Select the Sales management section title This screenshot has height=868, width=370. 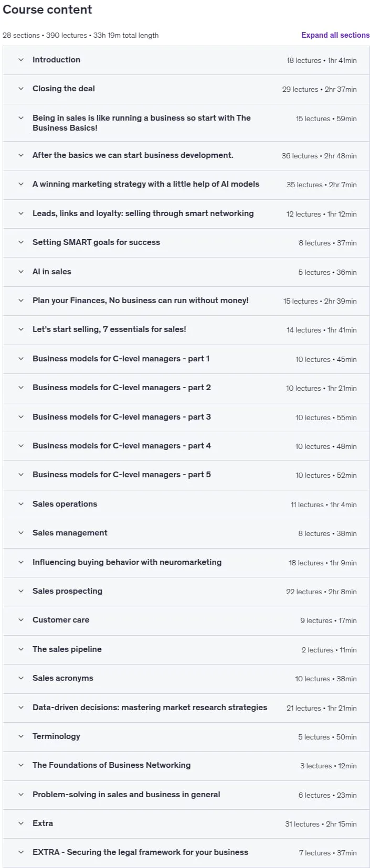pos(70,533)
